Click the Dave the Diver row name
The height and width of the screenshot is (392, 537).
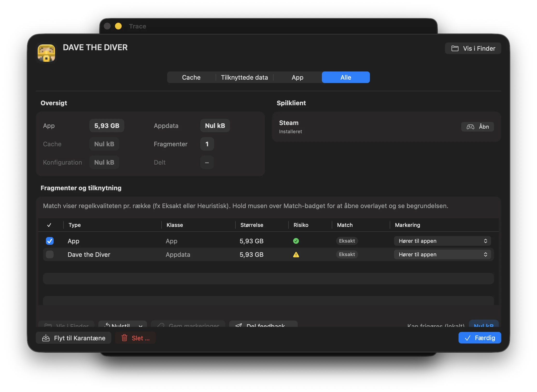89,255
